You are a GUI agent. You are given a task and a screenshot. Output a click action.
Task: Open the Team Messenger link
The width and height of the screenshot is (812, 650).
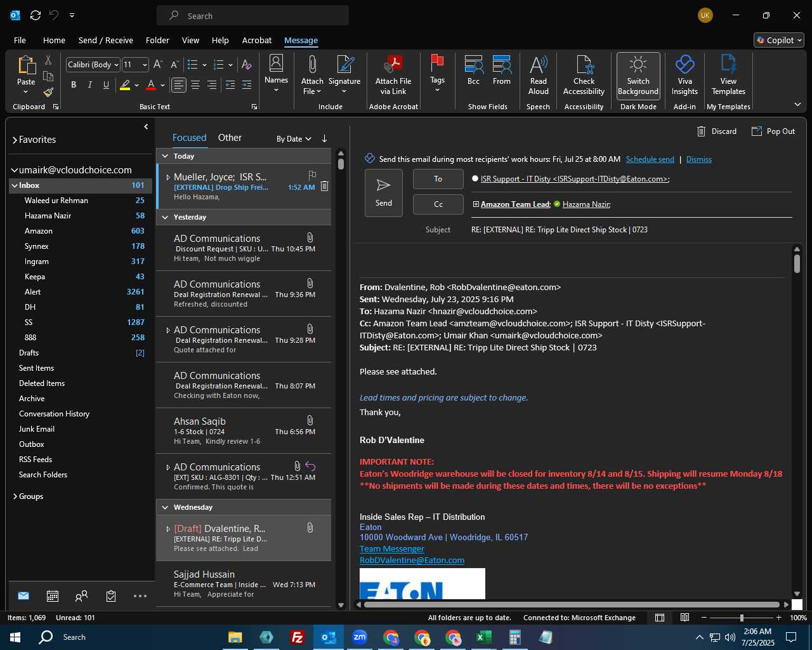point(392,549)
